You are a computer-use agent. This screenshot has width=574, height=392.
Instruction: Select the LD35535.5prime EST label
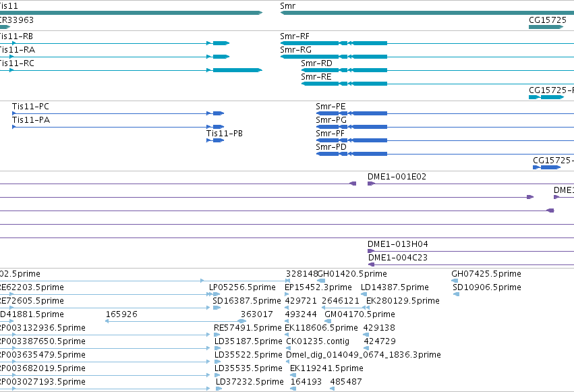(x=249, y=368)
